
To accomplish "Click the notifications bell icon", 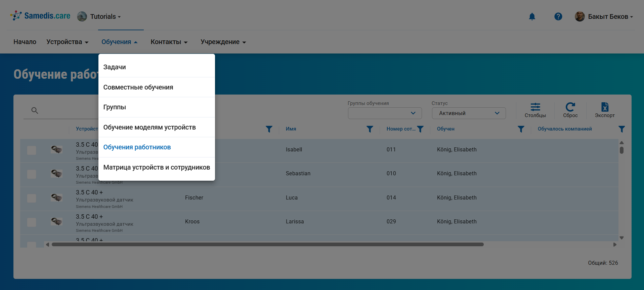I will coord(532,16).
